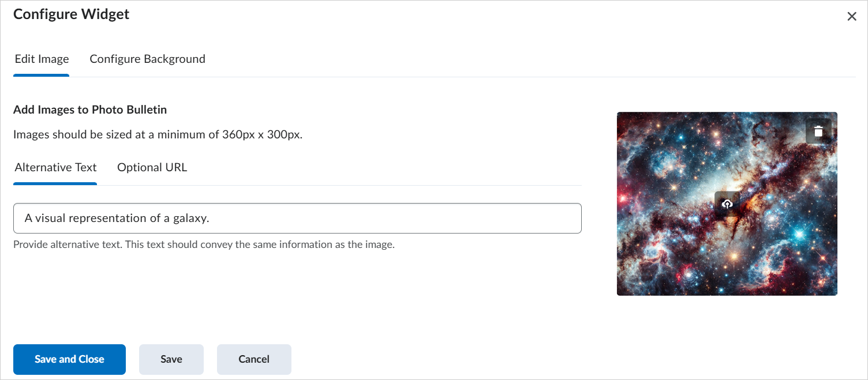The width and height of the screenshot is (868, 380).
Task: Cancel the widget configuration changes
Action: [x=254, y=359]
